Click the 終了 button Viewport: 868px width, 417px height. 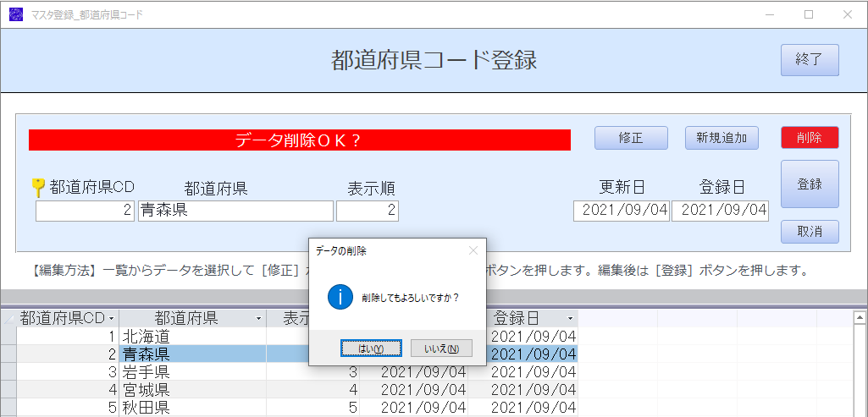(810, 60)
